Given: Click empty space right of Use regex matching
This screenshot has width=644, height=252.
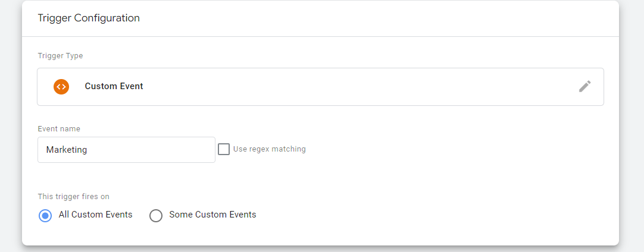Looking at the screenshot, I should click(452, 149).
